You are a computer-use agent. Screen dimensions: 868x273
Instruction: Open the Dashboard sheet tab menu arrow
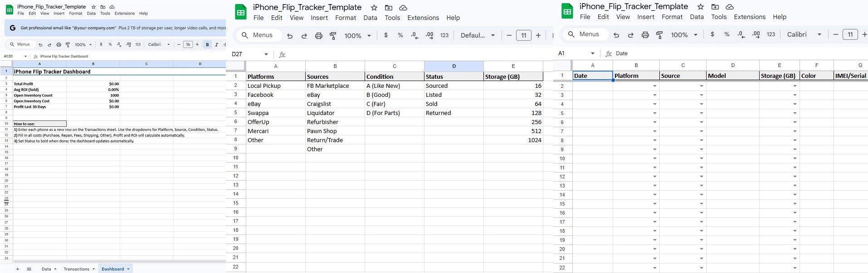coord(128,269)
